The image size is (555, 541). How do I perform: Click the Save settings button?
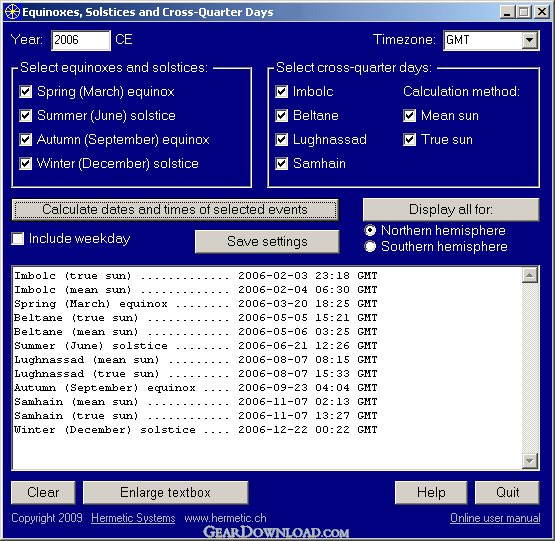point(267,241)
